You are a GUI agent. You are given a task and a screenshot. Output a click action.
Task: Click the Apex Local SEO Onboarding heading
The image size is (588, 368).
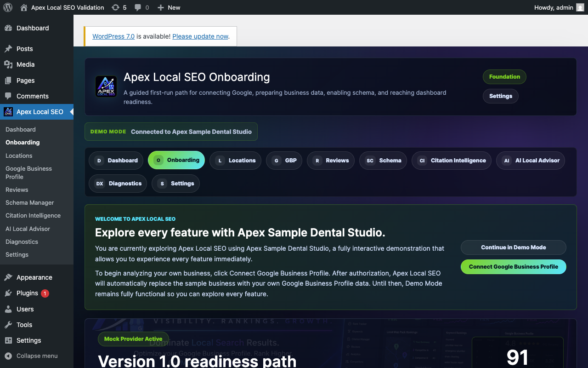coord(197,77)
